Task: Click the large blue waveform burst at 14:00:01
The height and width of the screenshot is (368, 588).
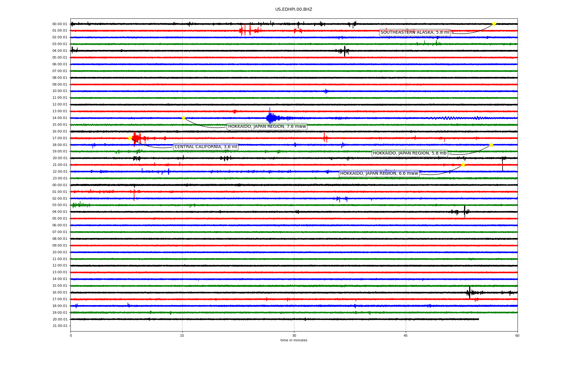Action: (x=271, y=118)
